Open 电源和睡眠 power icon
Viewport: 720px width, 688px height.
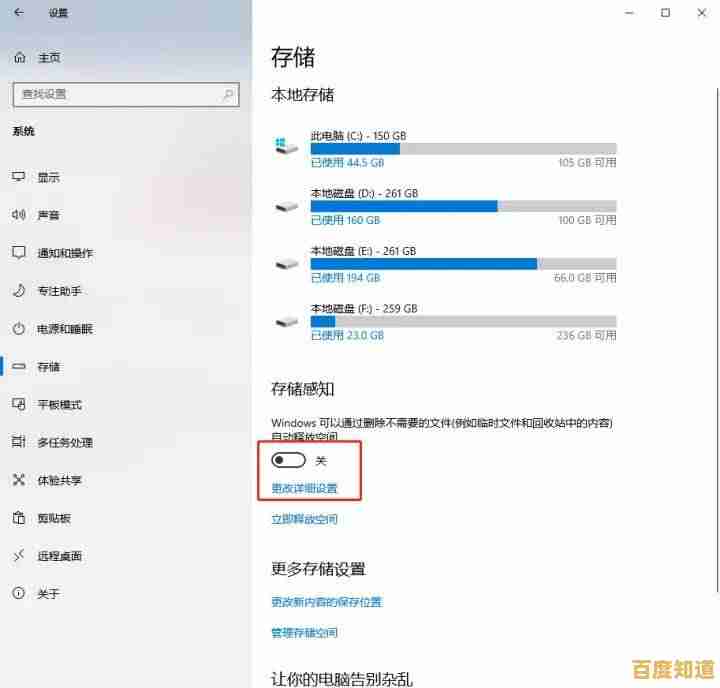point(18,329)
